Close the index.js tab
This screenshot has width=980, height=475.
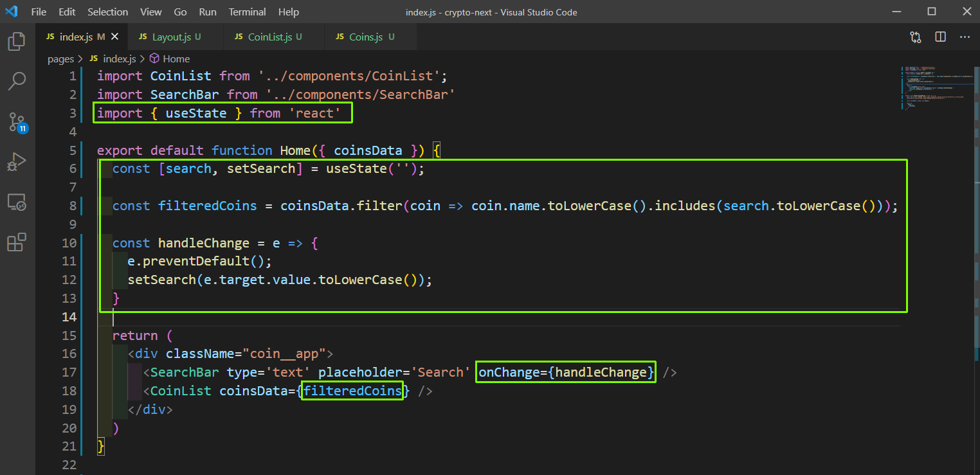click(115, 37)
